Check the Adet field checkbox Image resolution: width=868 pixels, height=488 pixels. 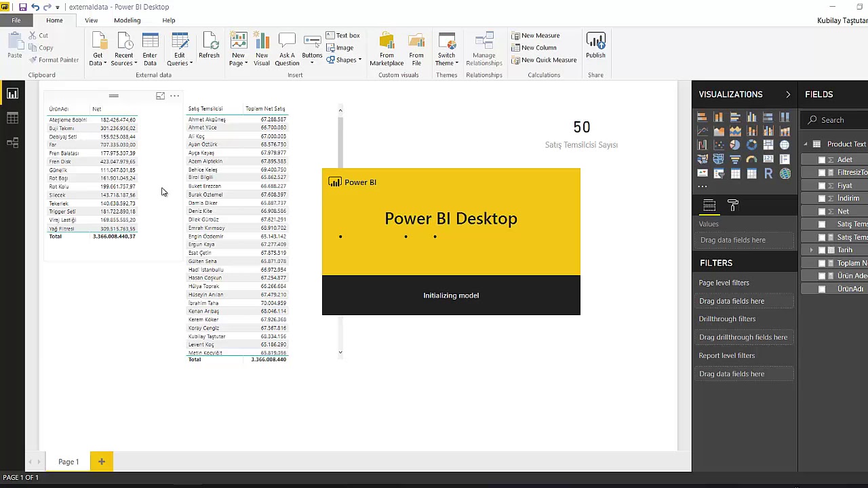[822, 160]
